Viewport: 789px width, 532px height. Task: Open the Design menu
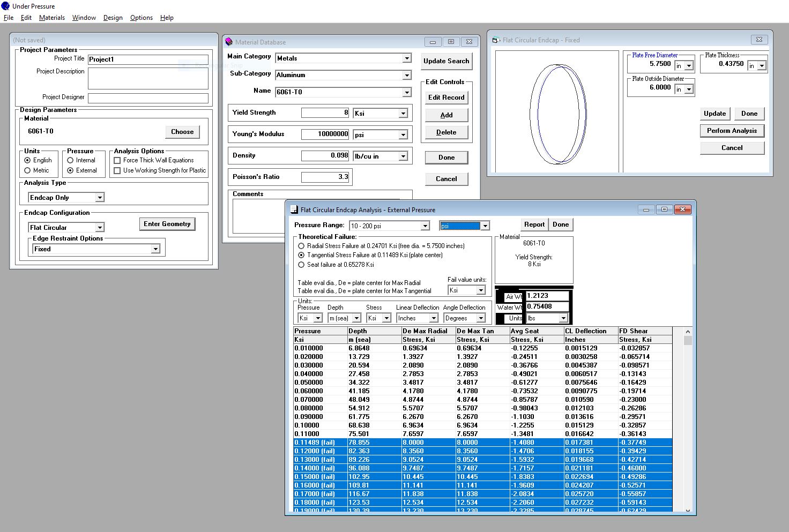[113, 18]
